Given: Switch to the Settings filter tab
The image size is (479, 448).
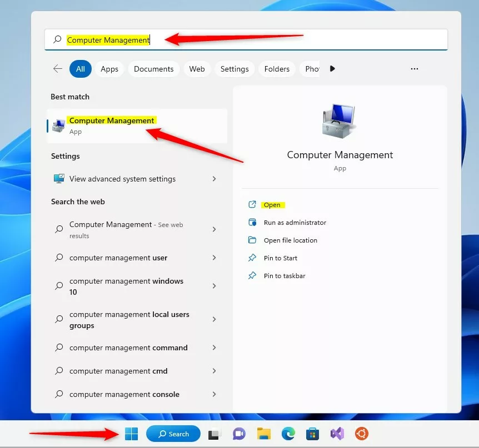Looking at the screenshot, I should tap(234, 69).
